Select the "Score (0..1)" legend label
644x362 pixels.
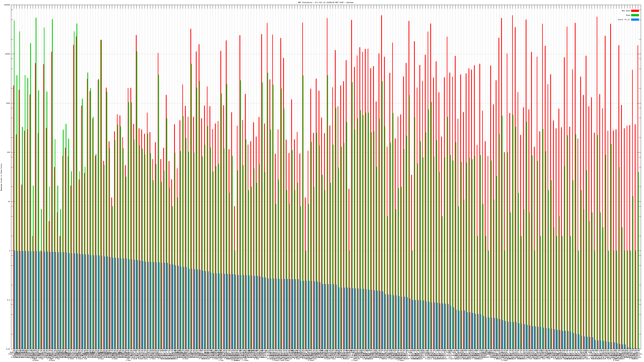coord(624,20)
